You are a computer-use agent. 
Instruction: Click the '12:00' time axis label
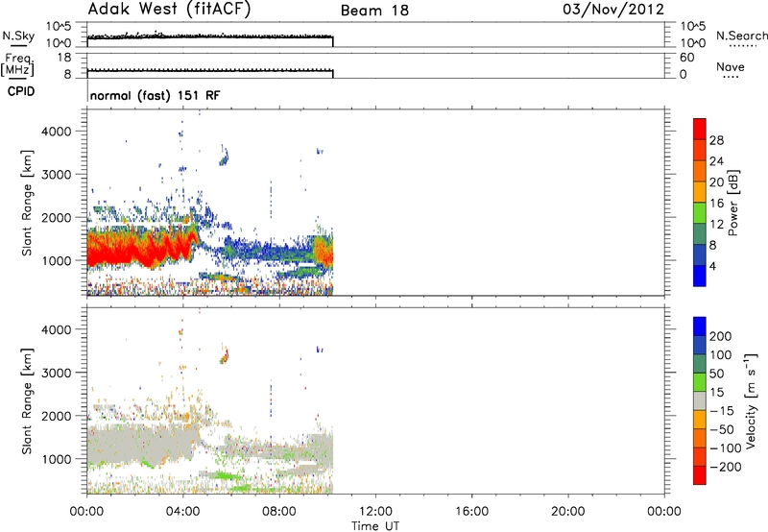[x=375, y=512]
